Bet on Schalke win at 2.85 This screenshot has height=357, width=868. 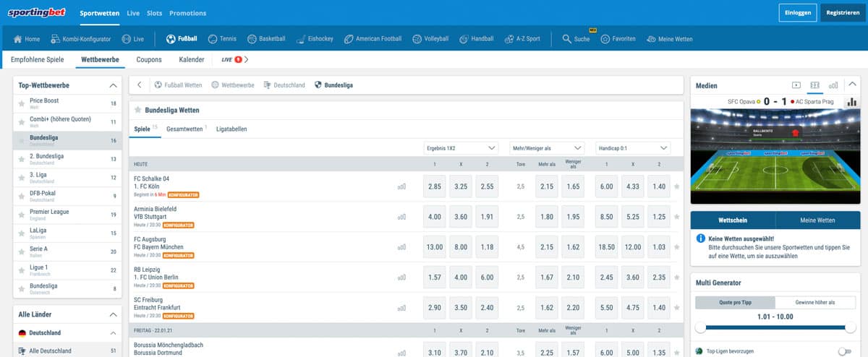tap(435, 186)
